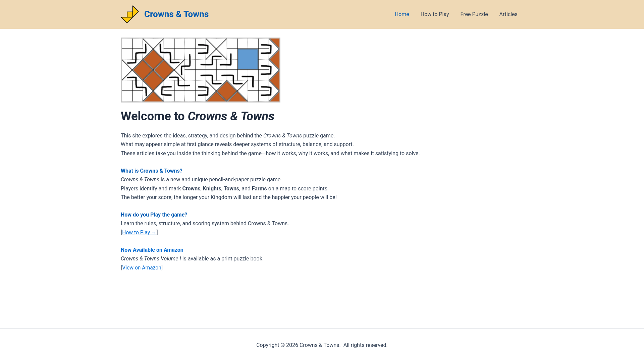644x362 pixels.
Task: Click the blue square in the puzzle image
Action: pos(248,59)
